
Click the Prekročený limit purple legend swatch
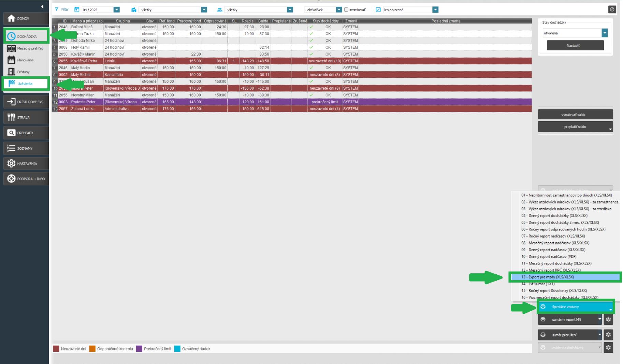[x=139, y=349]
